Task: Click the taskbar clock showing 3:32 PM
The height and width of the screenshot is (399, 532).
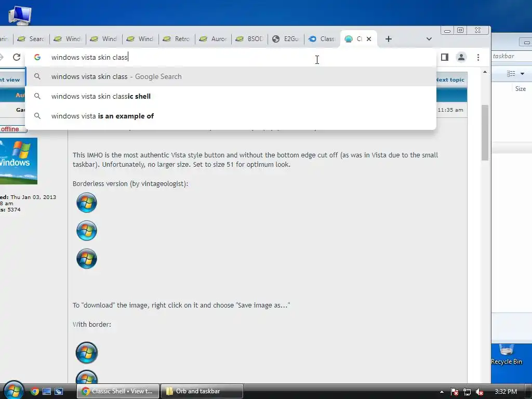Action: coord(506,392)
